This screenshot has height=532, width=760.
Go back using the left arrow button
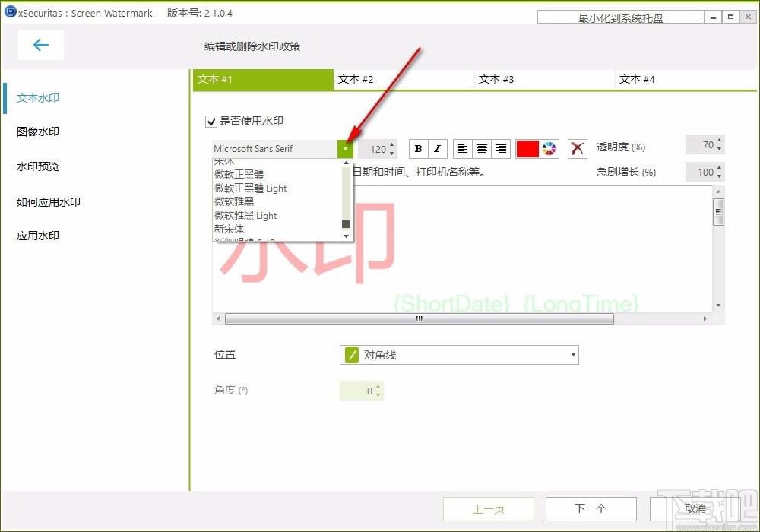[41, 45]
